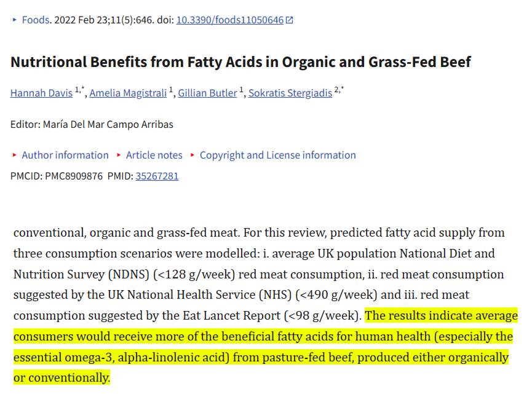Show Copyright and License information
The width and height of the screenshot is (532, 394).
(x=277, y=155)
